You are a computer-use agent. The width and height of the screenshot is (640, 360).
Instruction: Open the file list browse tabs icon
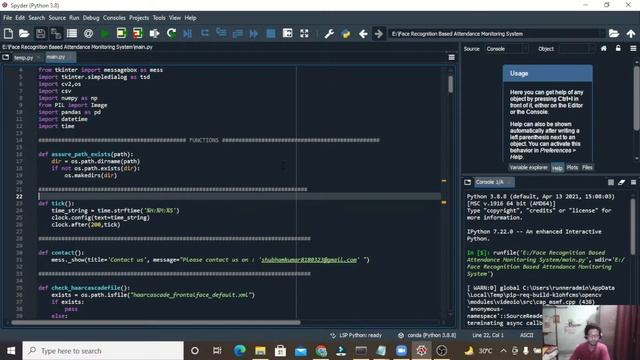click(x=72, y=33)
